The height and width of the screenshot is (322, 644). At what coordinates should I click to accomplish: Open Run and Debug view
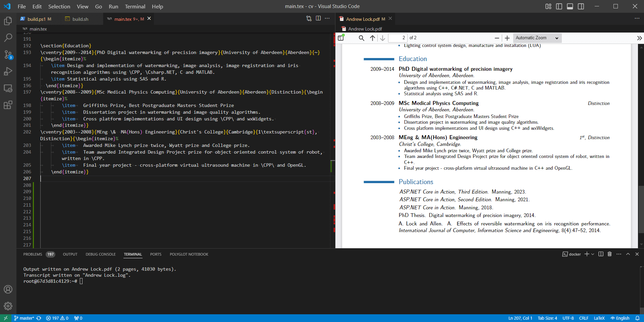coord(8,71)
